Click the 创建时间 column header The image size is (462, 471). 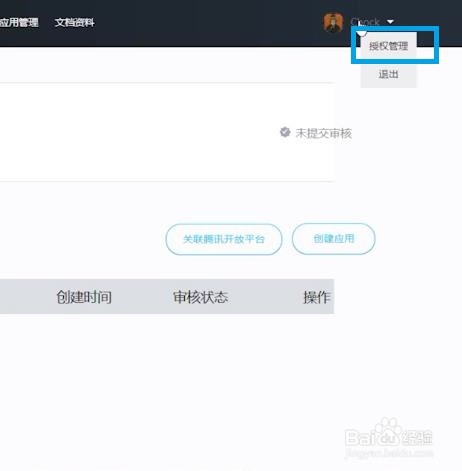pos(84,297)
